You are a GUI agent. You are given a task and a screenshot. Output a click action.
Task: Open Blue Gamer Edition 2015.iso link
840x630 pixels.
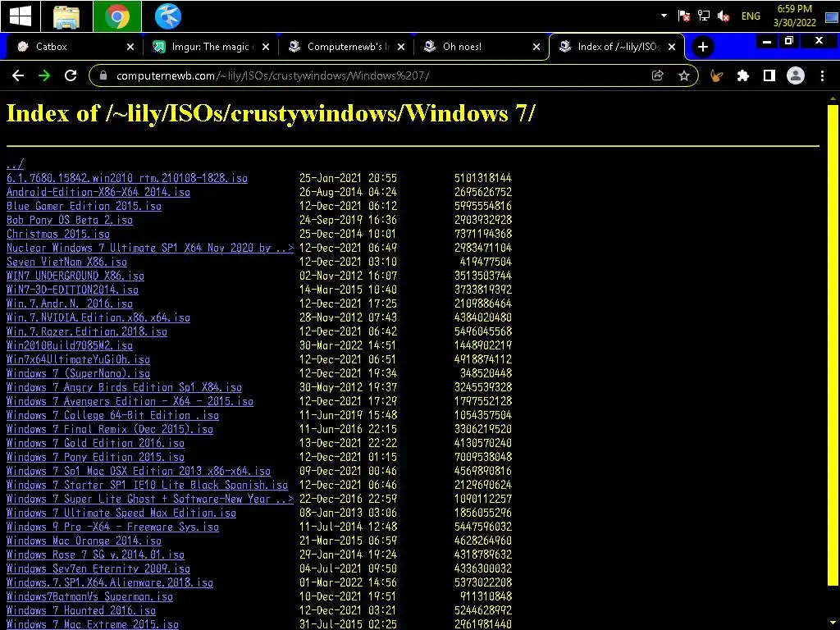point(84,206)
